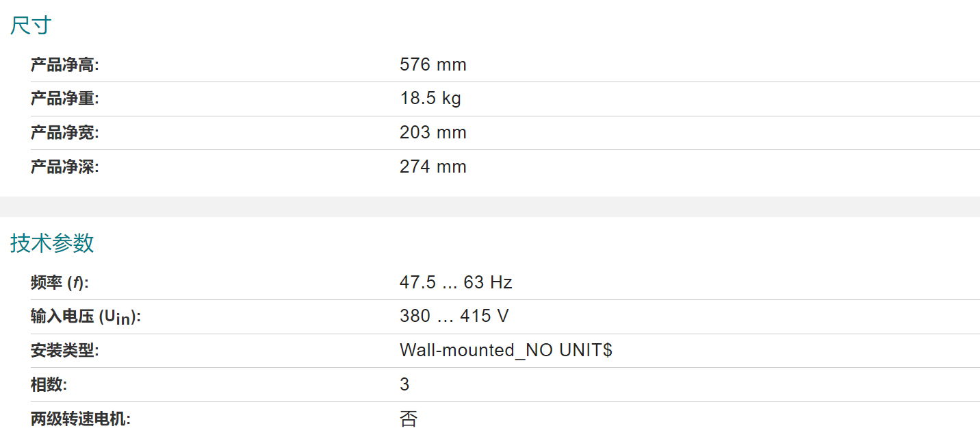Click the 274 mm depth value
This screenshot has height=448, width=980.
pyautogui.click(x=433, y=166)
